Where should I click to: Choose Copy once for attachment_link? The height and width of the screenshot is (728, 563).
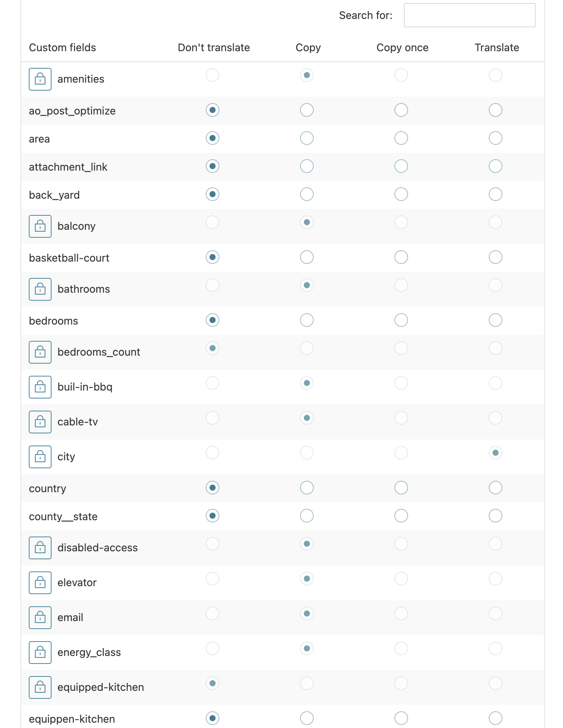401,166
